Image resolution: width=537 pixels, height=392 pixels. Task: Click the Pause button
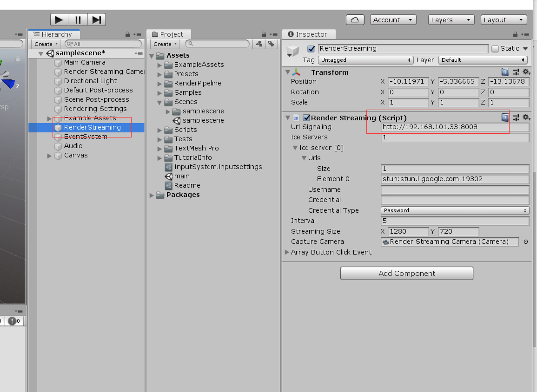(78, 19)
